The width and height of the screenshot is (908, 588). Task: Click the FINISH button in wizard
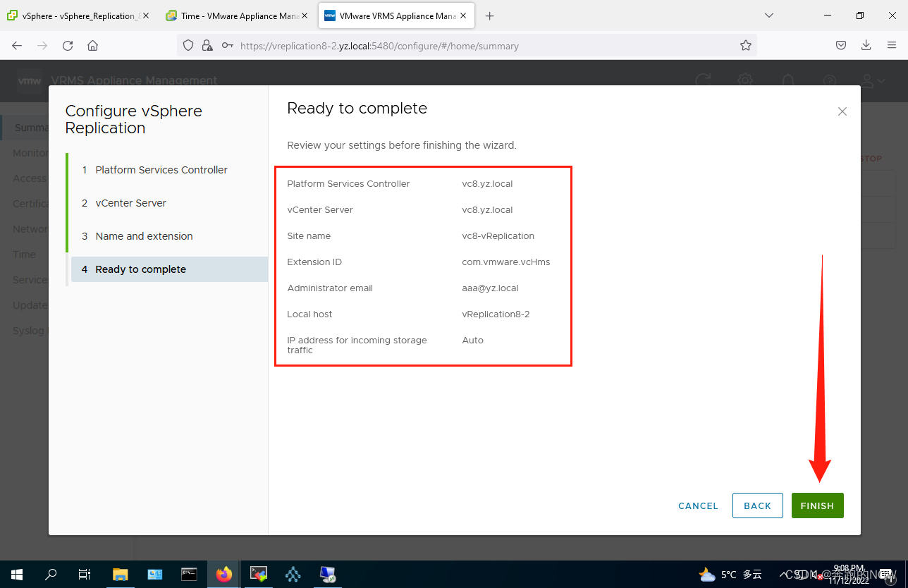(x=817, y=506)
